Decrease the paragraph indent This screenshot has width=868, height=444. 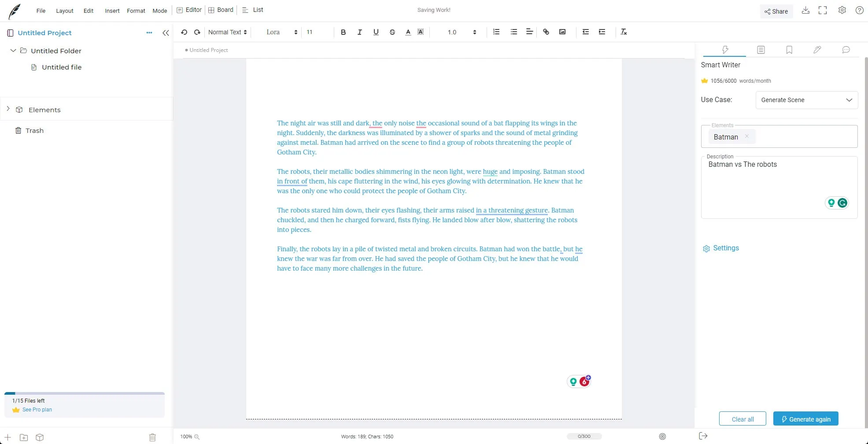[x=586, y=32]
